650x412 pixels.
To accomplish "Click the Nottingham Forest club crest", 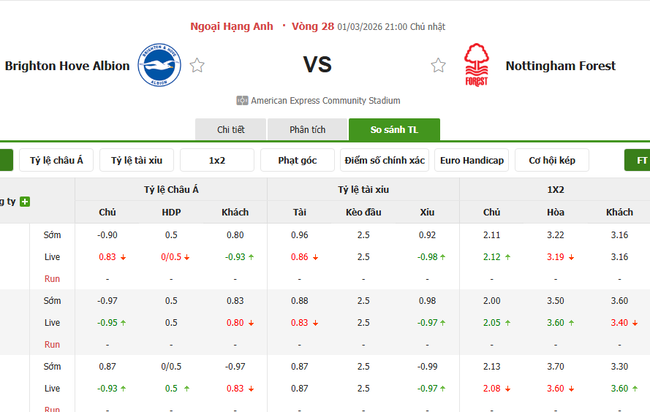I will point(476,66).
